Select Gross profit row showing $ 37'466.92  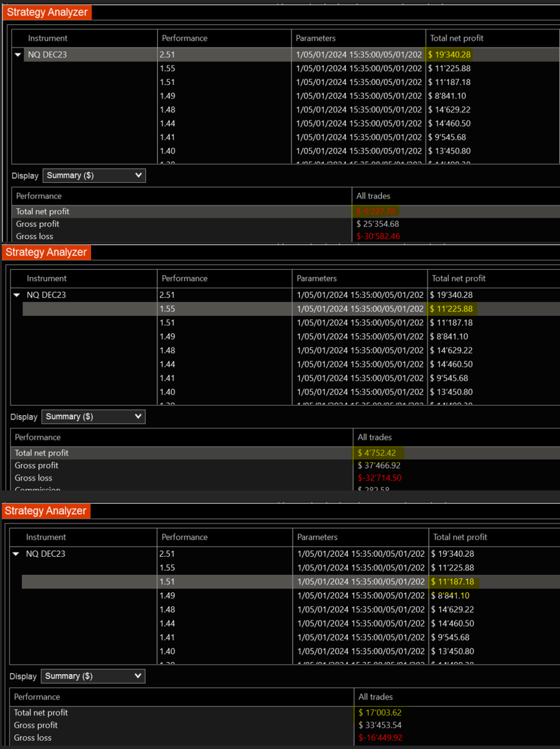285,466
